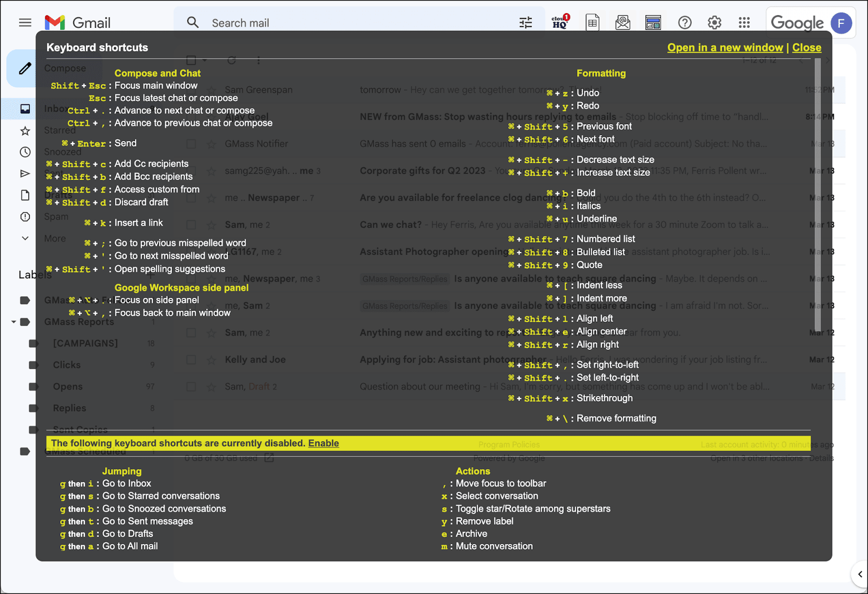Open the [CAMPAIGNS] label
This screenshot has height=594, width=868.
point(85,343)
